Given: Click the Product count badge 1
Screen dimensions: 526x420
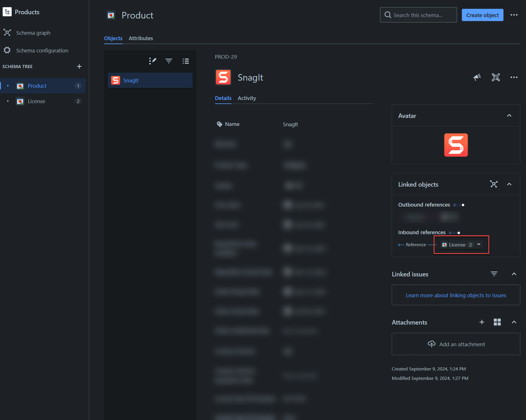Looking at the screenshot, I should click(78, 86).
